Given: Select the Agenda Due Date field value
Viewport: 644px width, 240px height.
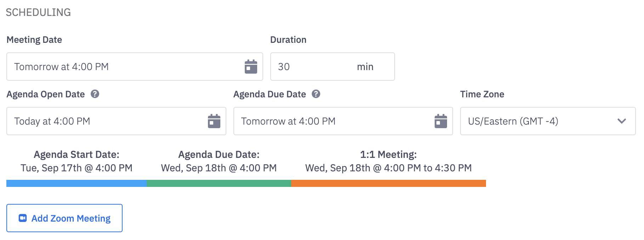Looking at the screenshot, I should click(319, 121).
